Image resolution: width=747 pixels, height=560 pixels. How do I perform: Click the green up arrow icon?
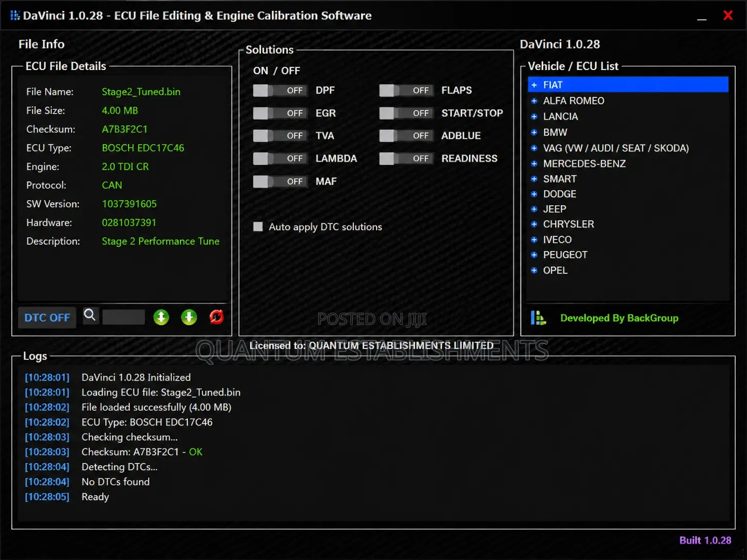click(161, 317)
